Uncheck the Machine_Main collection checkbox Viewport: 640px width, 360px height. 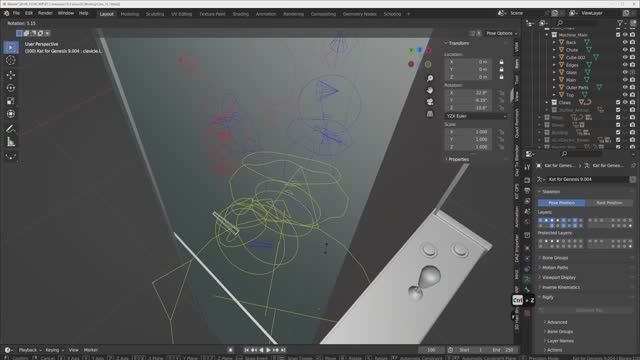(x=618, y=35)
